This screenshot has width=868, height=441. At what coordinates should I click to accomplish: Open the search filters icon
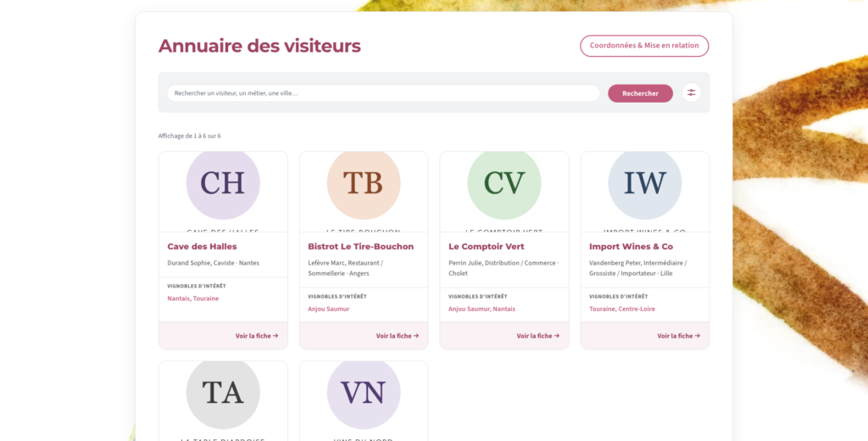[691, 93]
